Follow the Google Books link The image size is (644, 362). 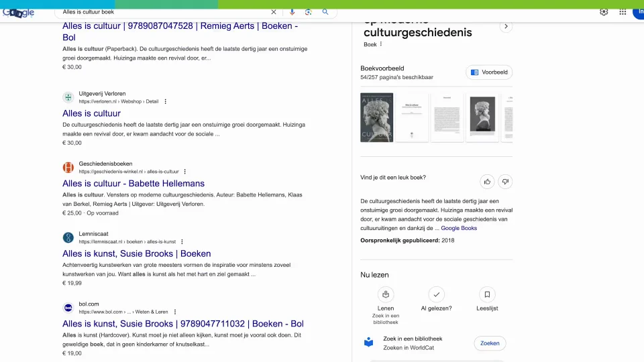coord(459,228)
